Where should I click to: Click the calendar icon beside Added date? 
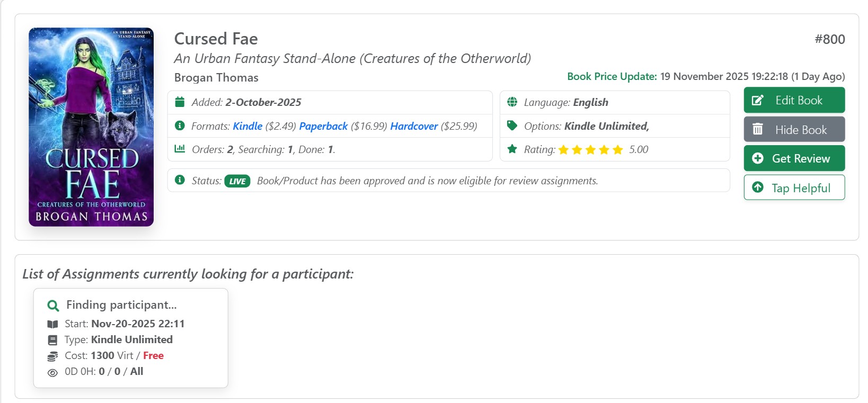pos(180,102)
